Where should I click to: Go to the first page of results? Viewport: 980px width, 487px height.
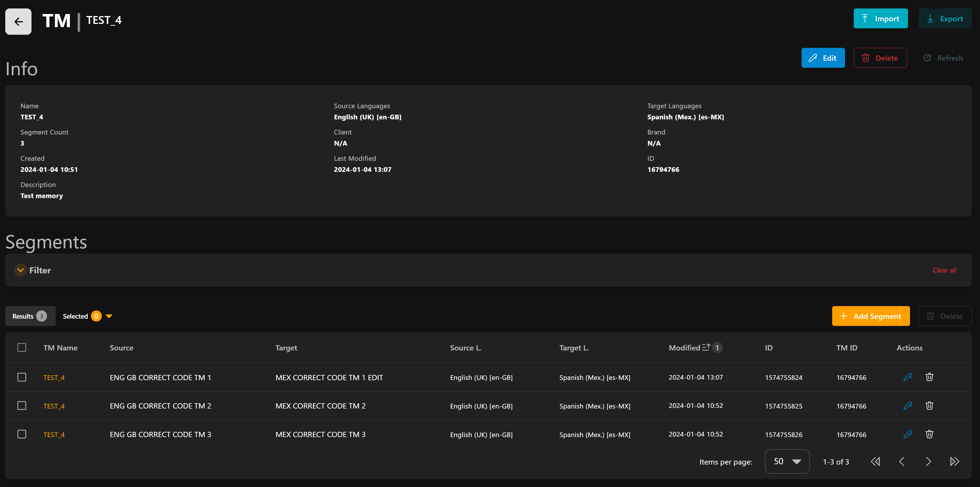click(875, 462)
